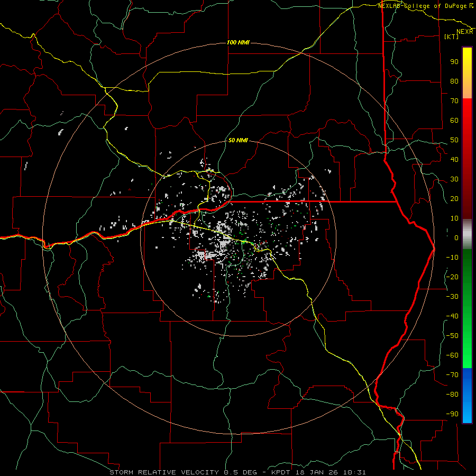
Task: Click the 50 NMI range ring label
Action: click(238, 140)
